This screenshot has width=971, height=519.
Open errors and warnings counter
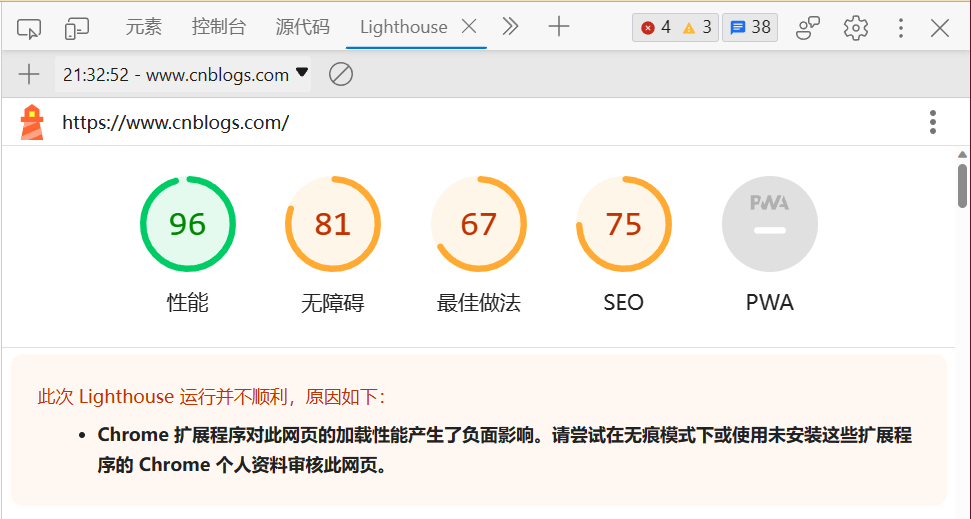675,27
